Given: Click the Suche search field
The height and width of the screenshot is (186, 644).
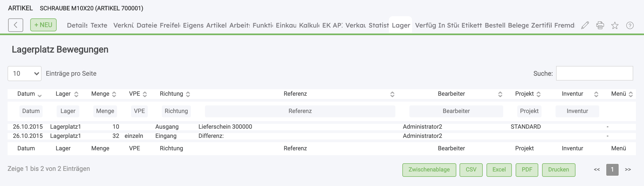Looking at the screenshot, I should point(594,73).
